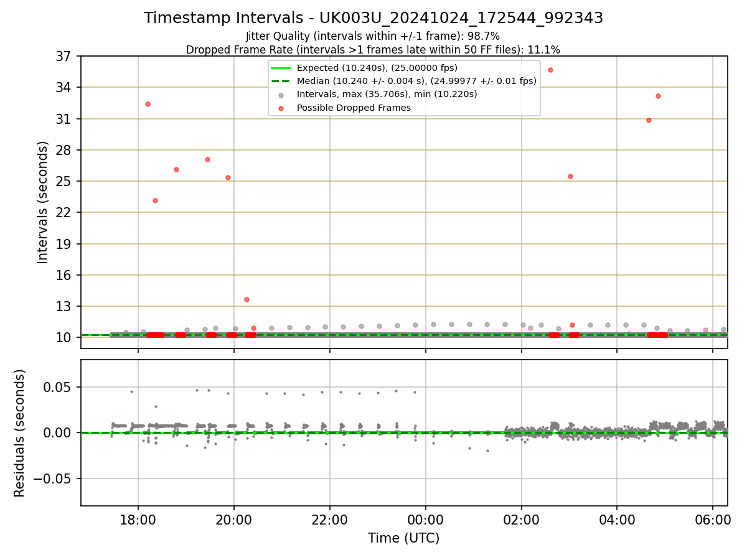Click legend text 'Expected (10.240s), (25.00000 fps)'
The width and height of the screenshot is (747, 560).
377,68
